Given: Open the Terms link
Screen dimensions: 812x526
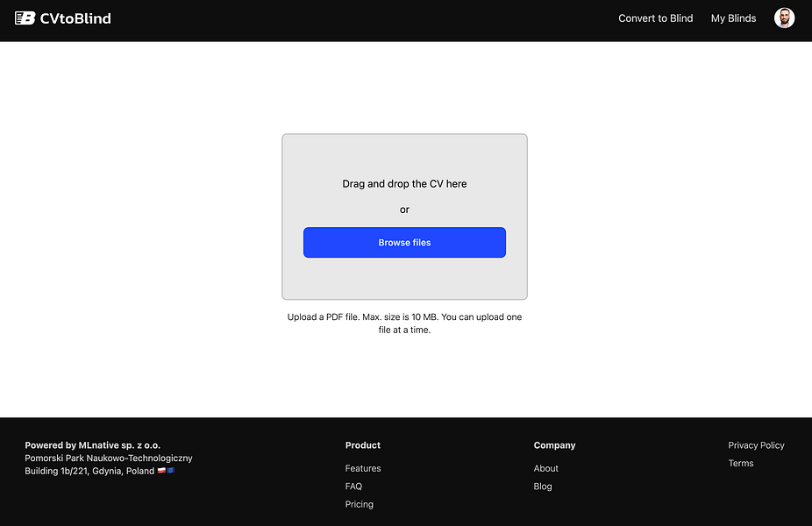Looking at the screenshot, I should point(740,463).
